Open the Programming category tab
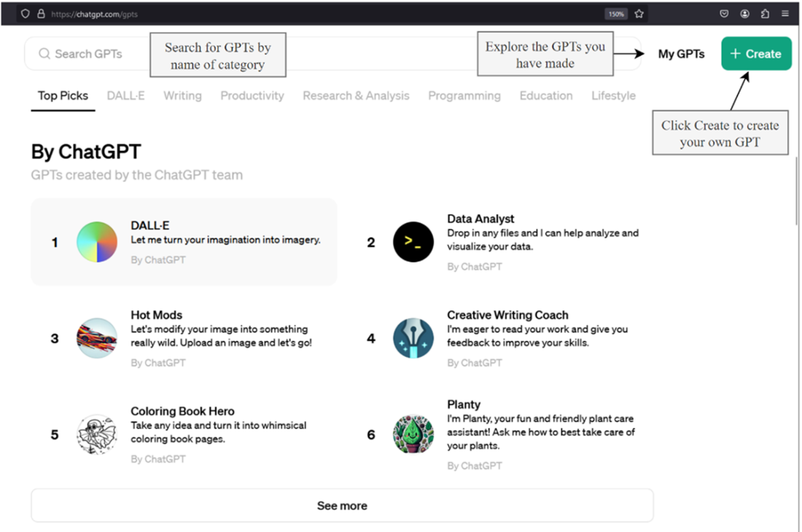This screenshot has width=802, height=532. tap(464, 95)
